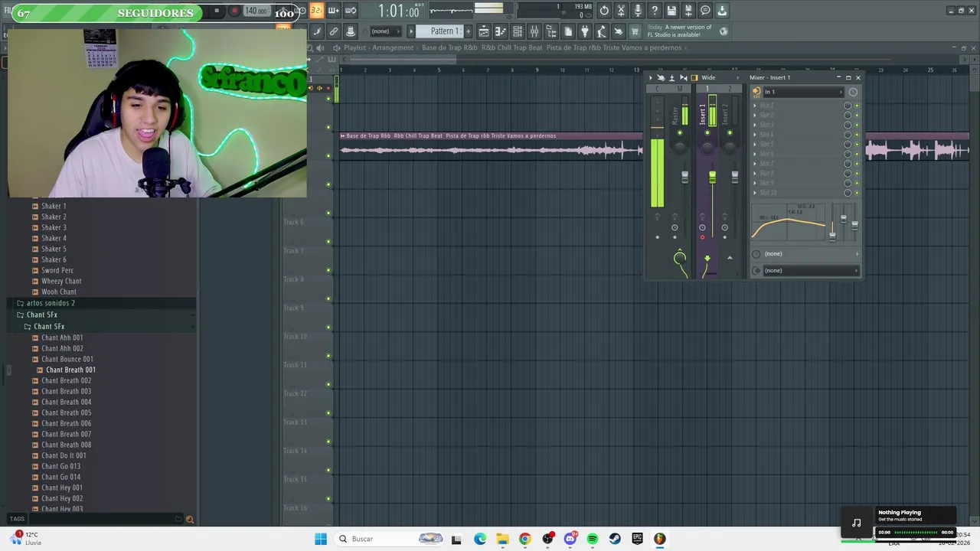
Task: Open the help question-mark icon
Action: [x=655, y=11]
